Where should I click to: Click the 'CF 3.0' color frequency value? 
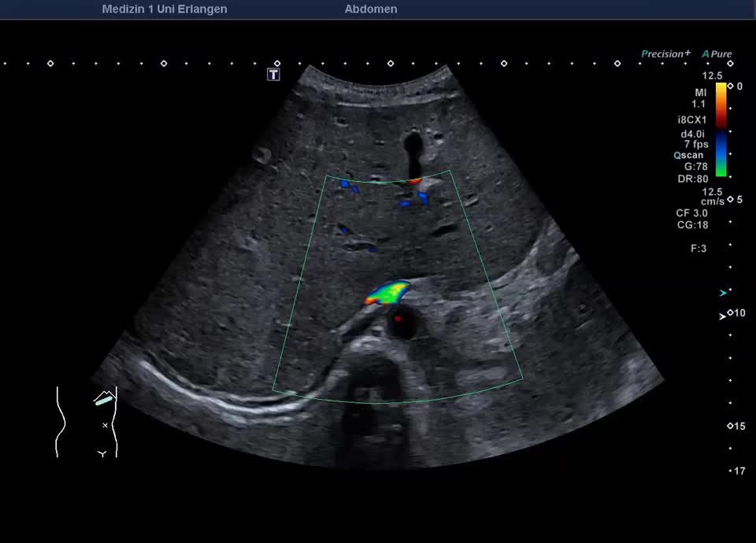tap(692, 213)
